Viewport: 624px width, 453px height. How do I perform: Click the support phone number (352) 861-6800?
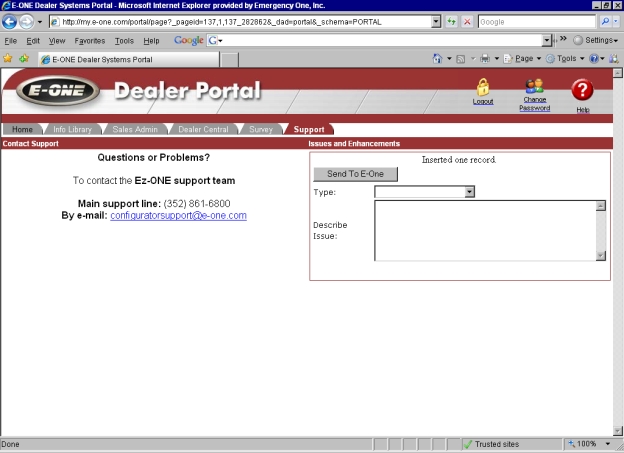click(197, 204)
